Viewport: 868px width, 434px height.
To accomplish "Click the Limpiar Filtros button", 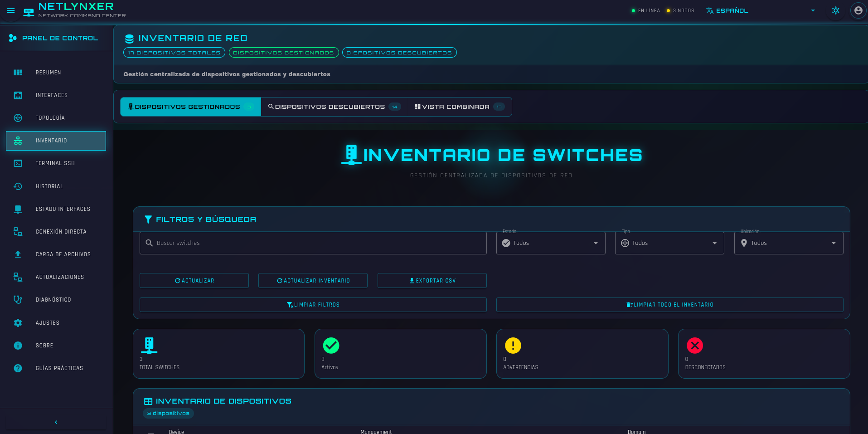I will pos(313,305).
